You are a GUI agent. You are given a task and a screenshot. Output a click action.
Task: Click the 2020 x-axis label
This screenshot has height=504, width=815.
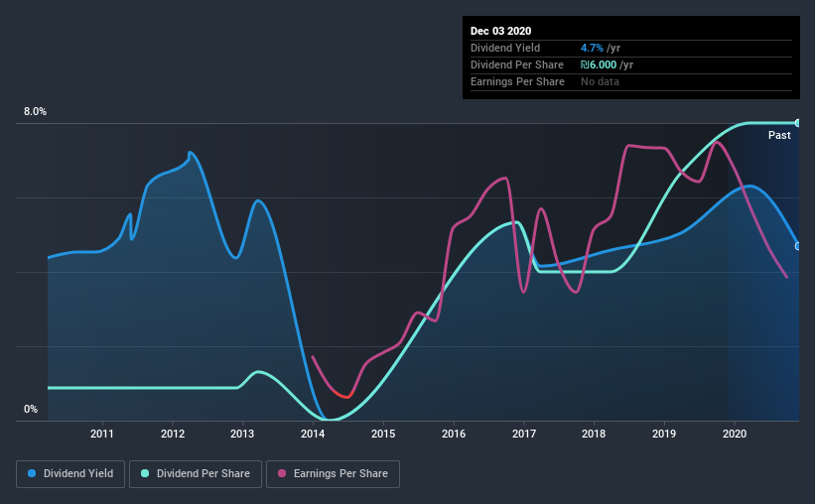pyautogui.click(x=735, y=434)
